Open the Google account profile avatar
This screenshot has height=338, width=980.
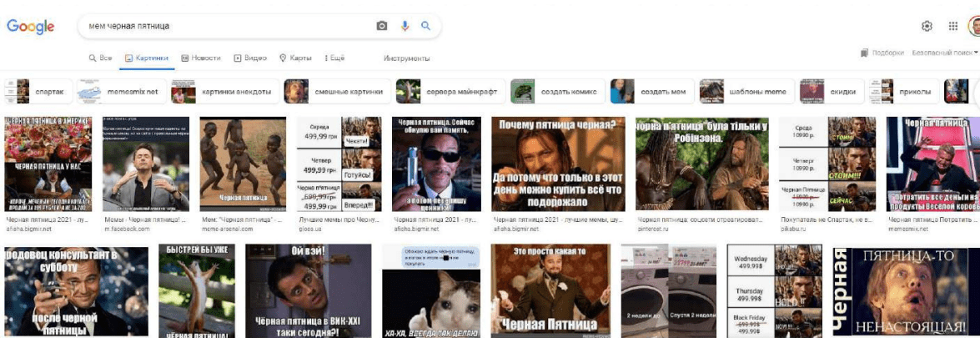[974, 26]
